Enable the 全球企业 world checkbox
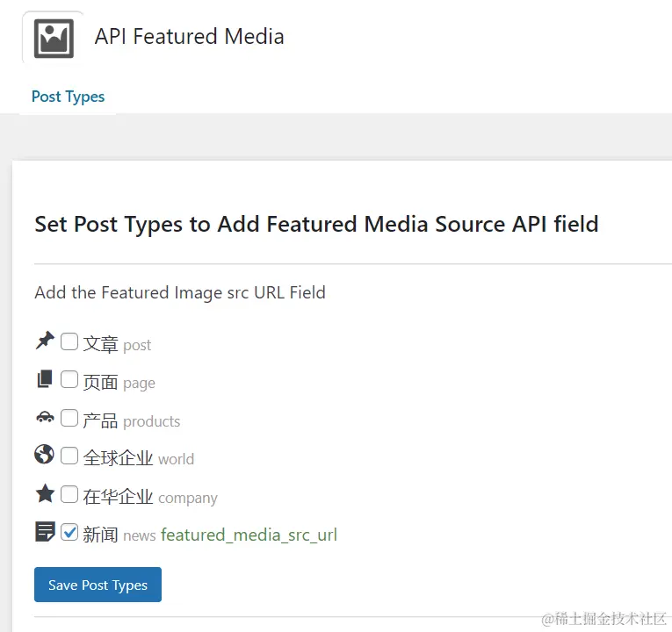Image resolution: width=672 pixels, height=632 pixels. 69,456
